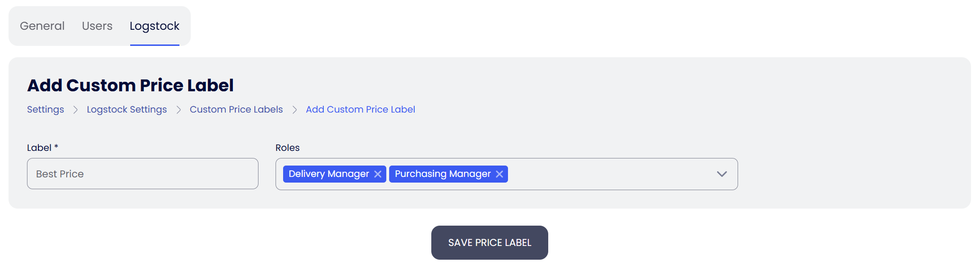The image size is (980, 263).
Task: Click the Purchasing Manager chip text
Action: (x=443, y=174)
